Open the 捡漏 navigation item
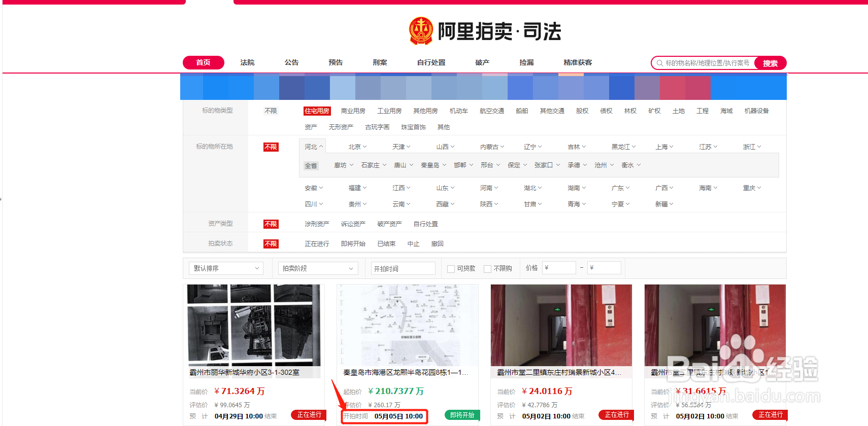Viewport: 868px width, 426px height. pos(526,62)
